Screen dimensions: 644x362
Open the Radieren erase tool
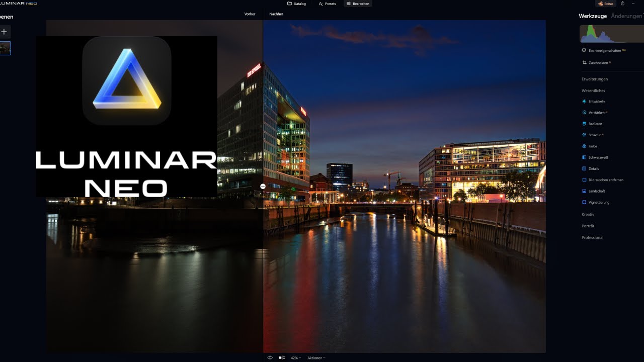click(x=592, y=124)
